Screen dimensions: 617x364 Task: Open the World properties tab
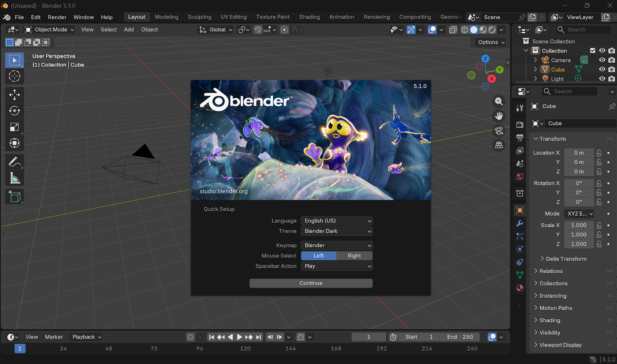tap(520, 177)
